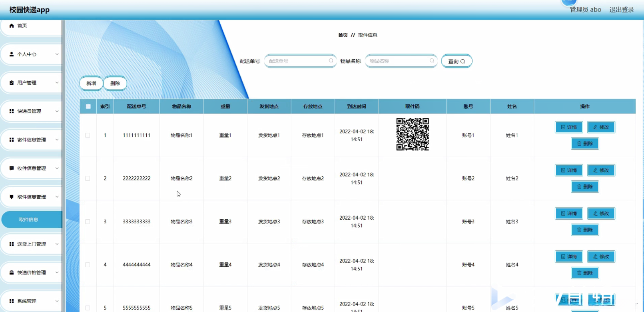
Task: Expand the 快递员管理 chevron
Action: pos(57,111)
